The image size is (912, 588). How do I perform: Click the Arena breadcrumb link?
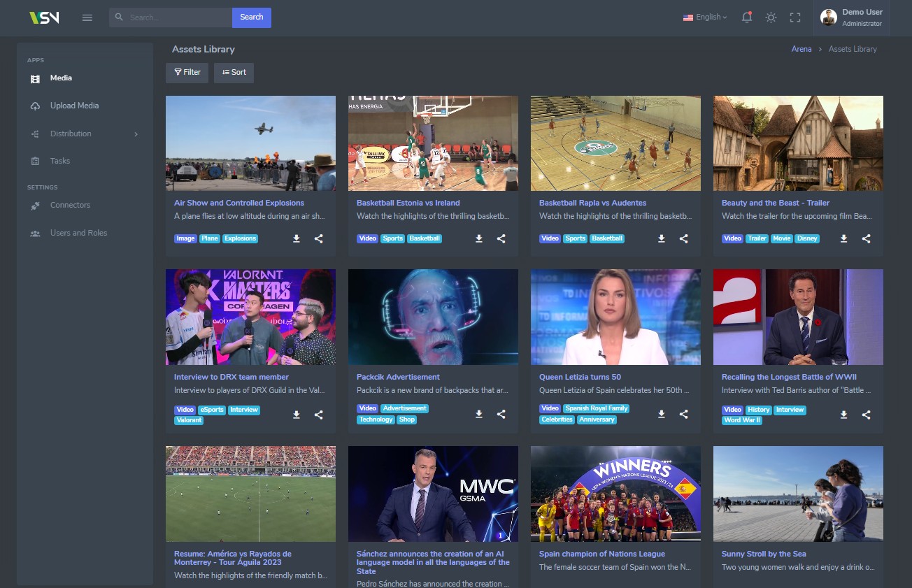(801, 49)
